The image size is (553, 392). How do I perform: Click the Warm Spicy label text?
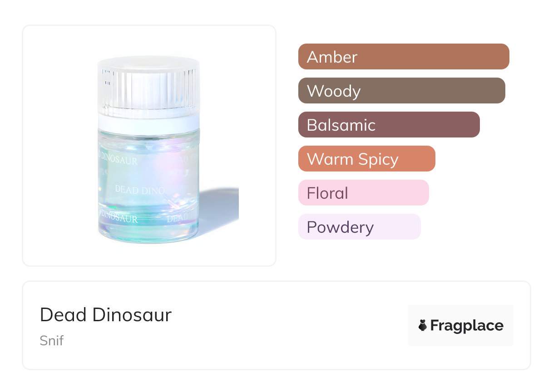pos(352,159)
